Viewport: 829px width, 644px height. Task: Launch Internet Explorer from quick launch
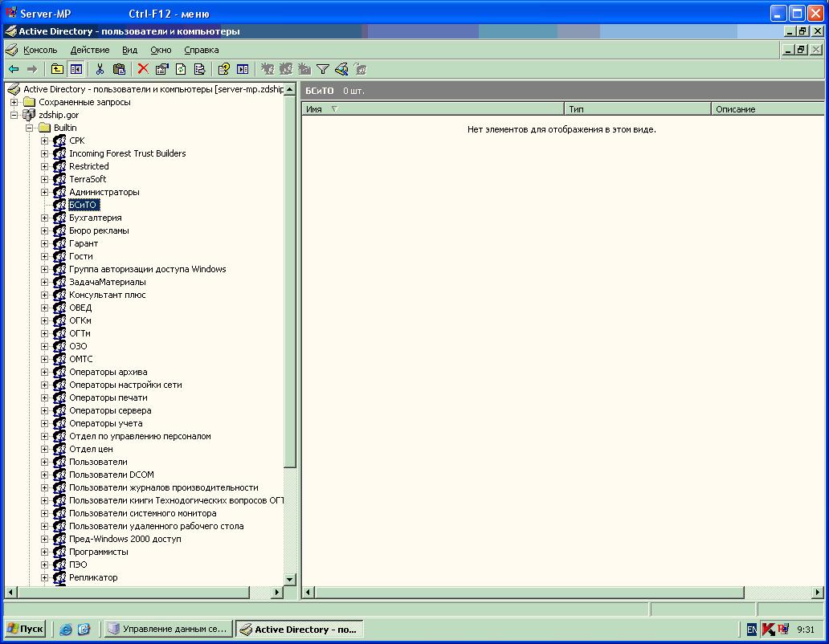[x=66, y=630]
